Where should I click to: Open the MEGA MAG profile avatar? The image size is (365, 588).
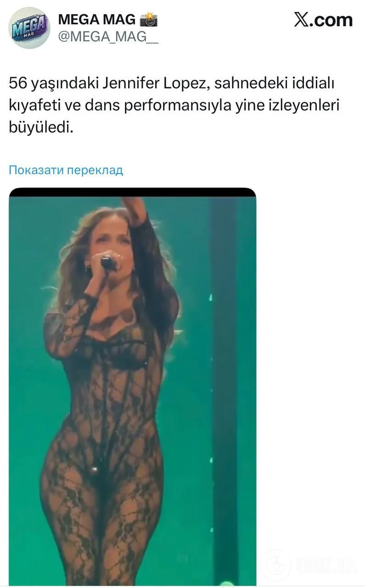(29, 28)
